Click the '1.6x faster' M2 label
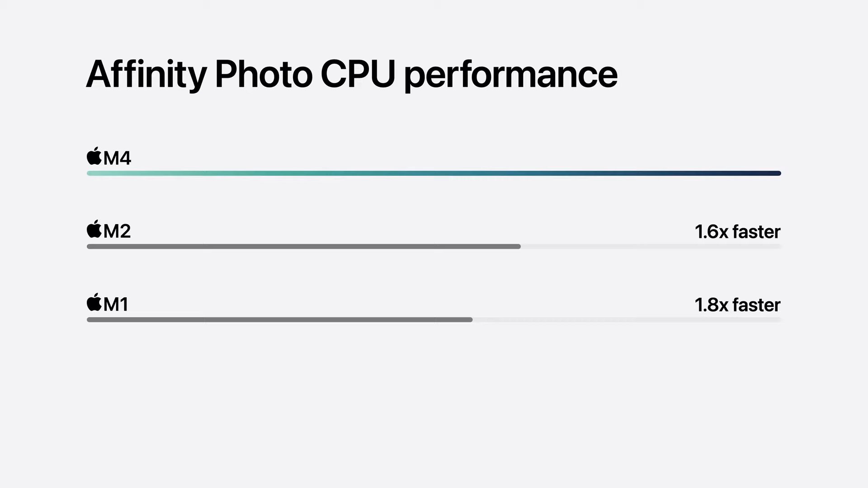868x488 pixels. coord(737,231)
